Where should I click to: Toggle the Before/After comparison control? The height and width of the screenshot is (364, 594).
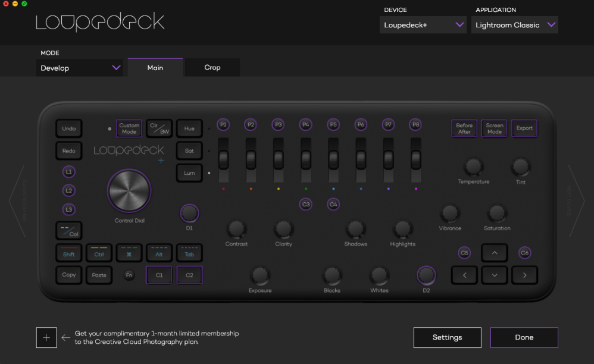coord(464,128)
